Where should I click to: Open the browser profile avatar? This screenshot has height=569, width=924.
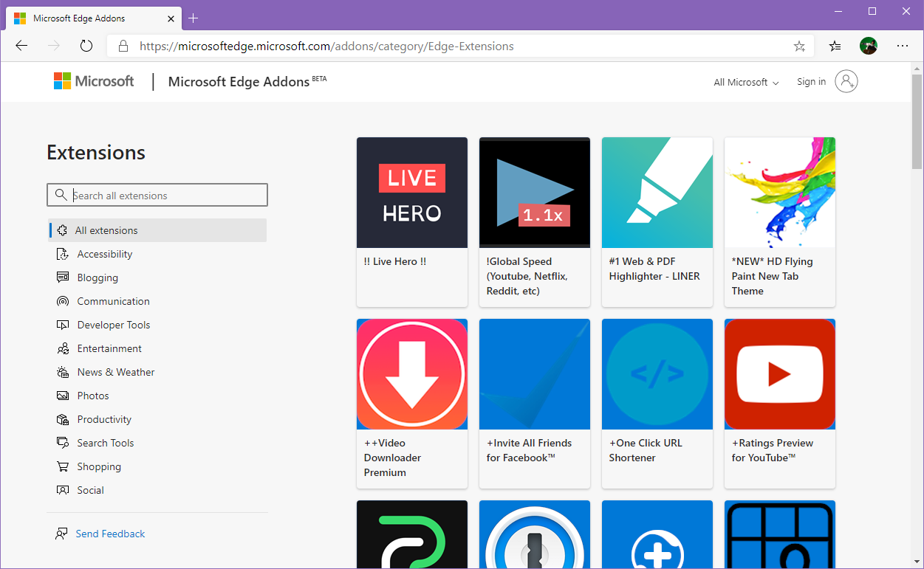[869, 46]
